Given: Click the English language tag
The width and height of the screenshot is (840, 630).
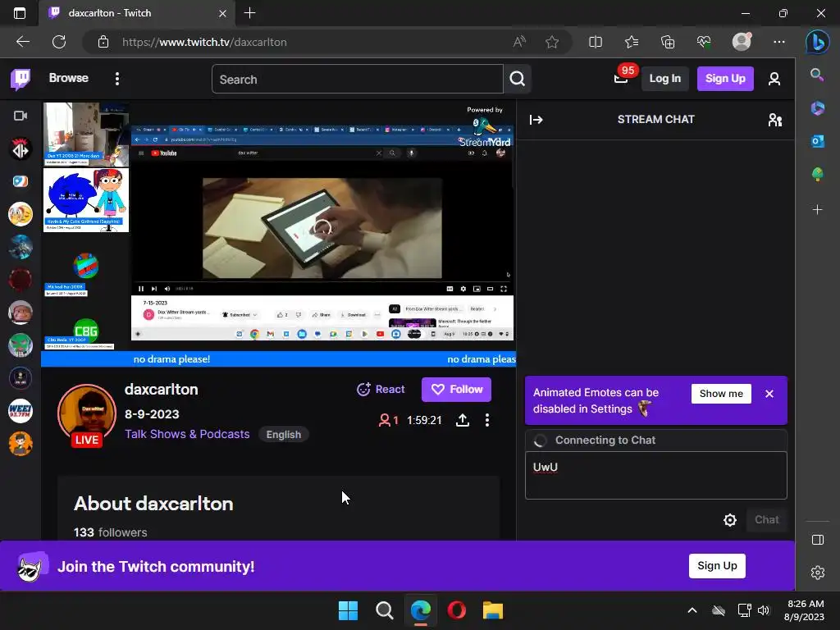Looking at the screenshot, I should (x=283, y=435).
